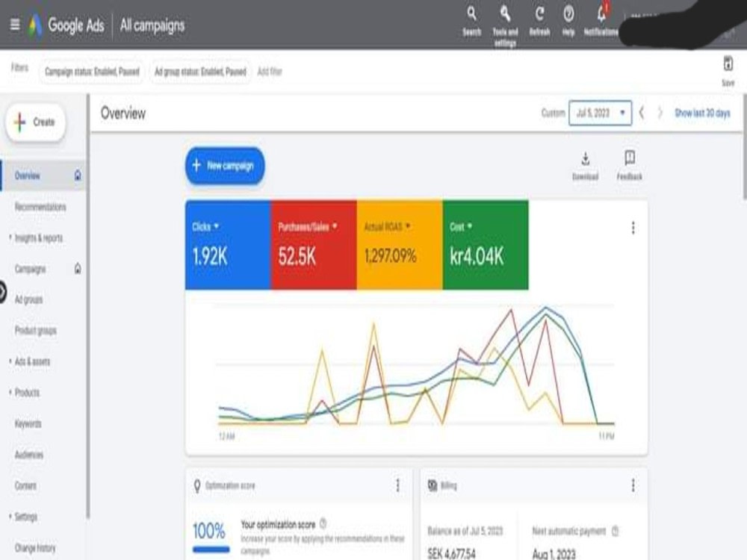The height and width of the screenshot is (560, 747).
Task: Open Change history in the sidebar
Action: pyautogui.click(x=35, y=547)
